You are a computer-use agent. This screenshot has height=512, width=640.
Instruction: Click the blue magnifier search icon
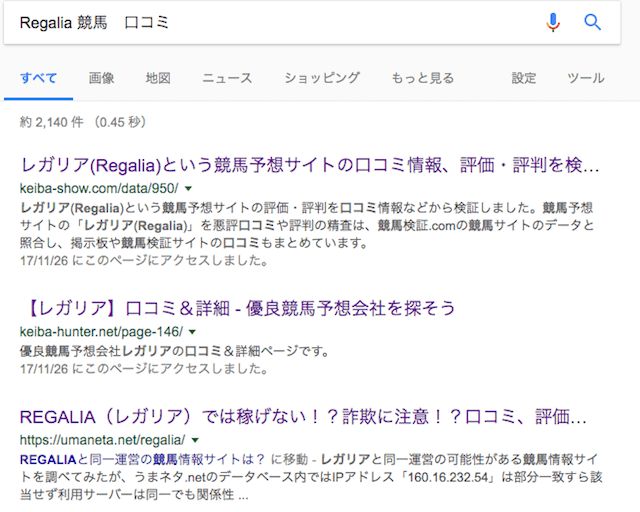point(592,22)
